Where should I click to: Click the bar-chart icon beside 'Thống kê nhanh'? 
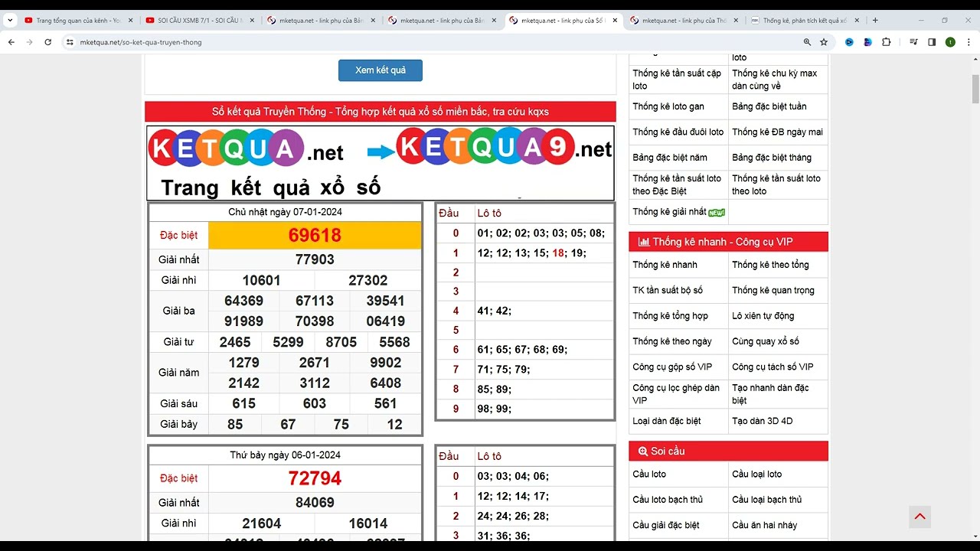(643, 242)
